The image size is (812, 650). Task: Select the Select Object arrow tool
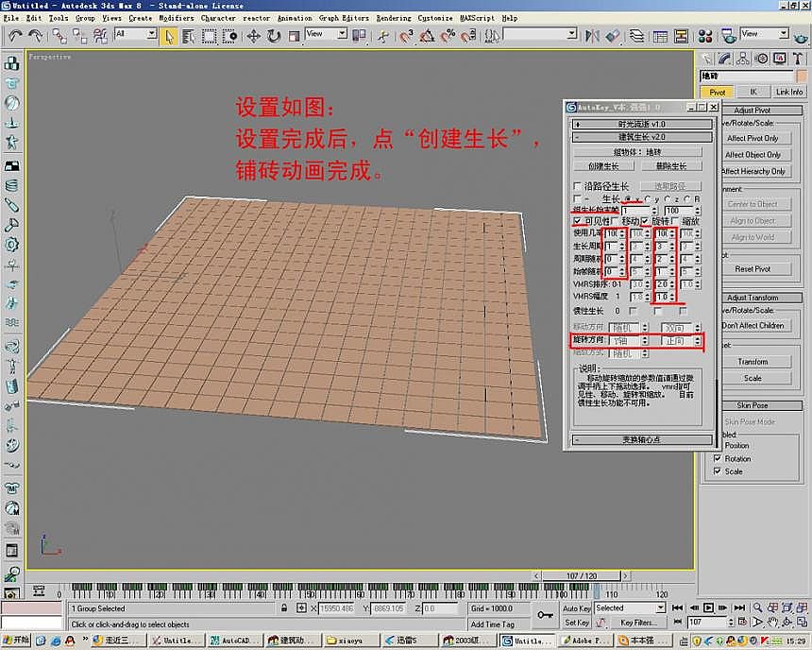pyautogui.click(x=169, y=36)
